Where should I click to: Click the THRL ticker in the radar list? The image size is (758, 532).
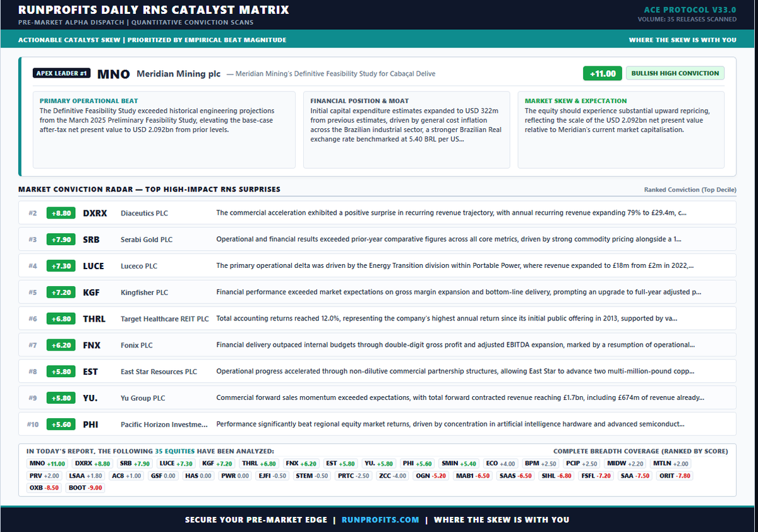94,319
